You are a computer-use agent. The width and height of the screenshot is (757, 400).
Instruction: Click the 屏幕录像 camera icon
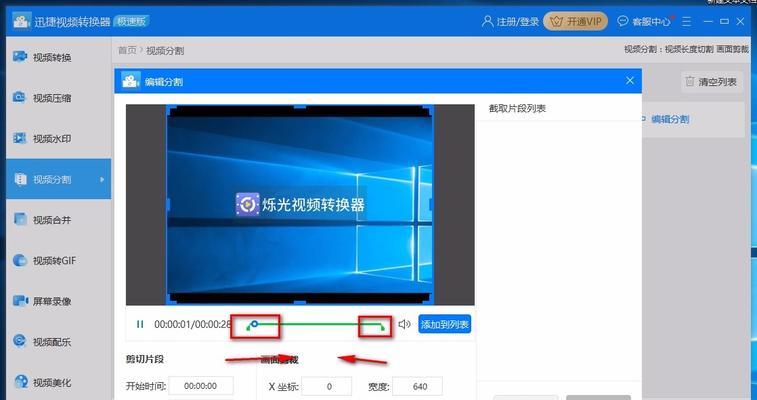(20, 301)
